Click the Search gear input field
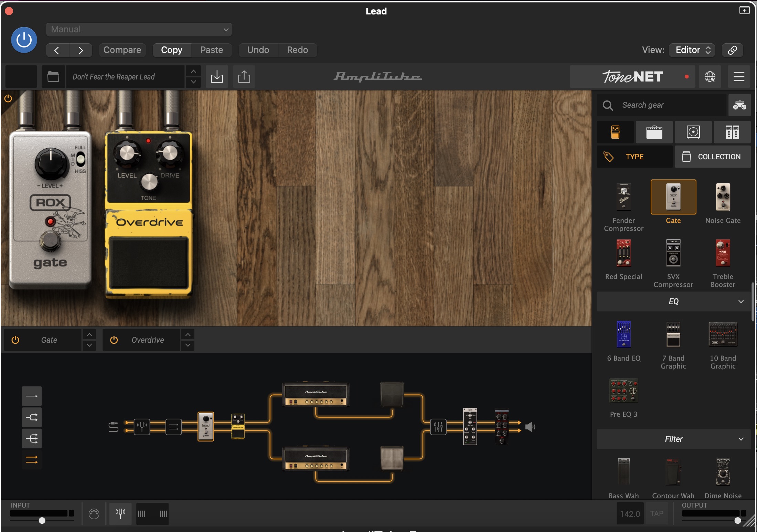The image size is (757, 532). [662, 105]
